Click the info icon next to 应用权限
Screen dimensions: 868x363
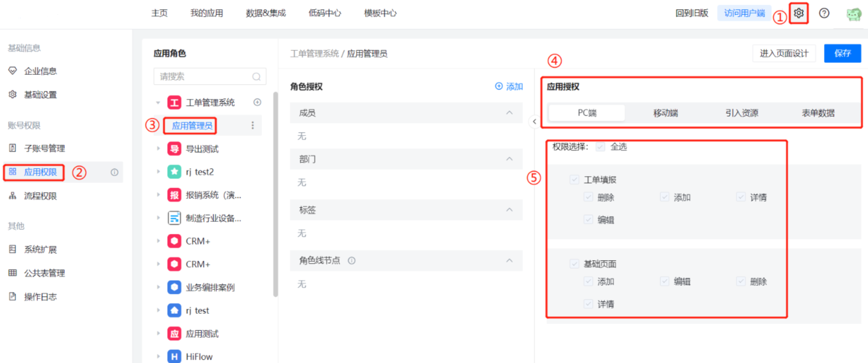[114, 172]
